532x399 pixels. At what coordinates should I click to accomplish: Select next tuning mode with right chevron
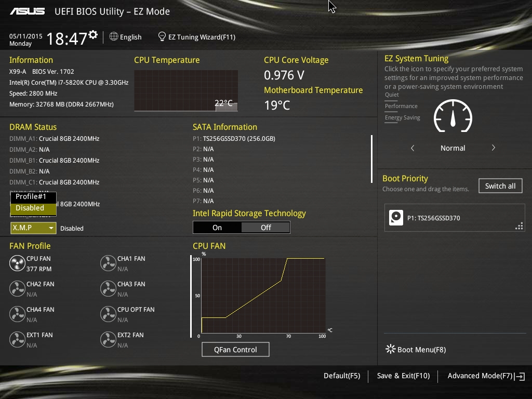coord(494,148)
